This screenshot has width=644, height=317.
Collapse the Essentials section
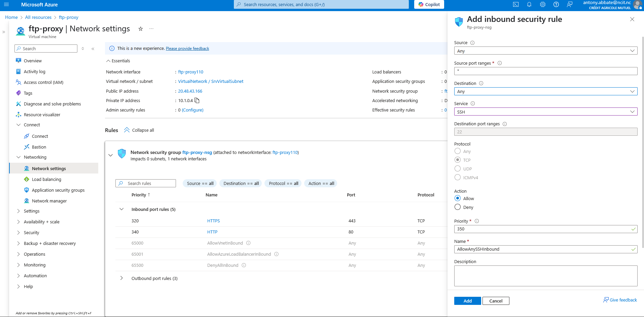108,61
